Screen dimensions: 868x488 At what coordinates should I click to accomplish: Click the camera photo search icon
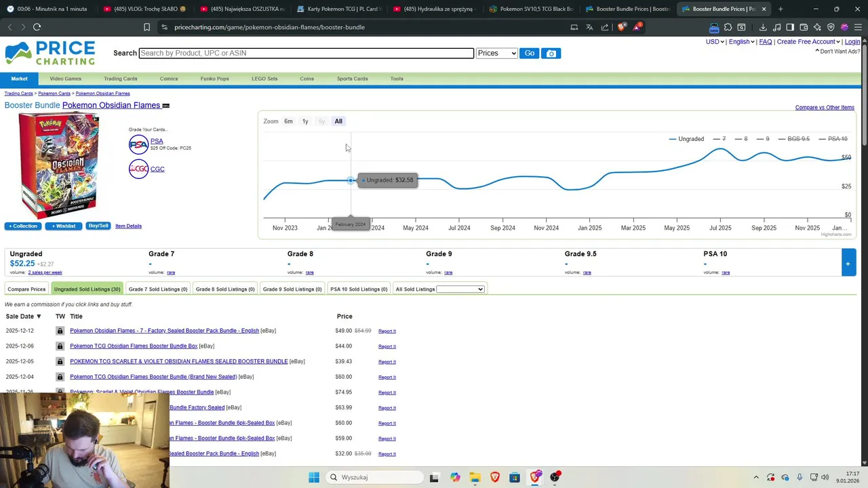click(x=551, y=54)
